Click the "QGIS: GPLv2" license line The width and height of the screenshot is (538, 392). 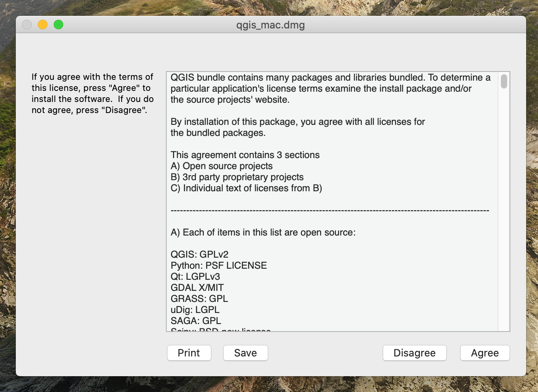(199, 254)
